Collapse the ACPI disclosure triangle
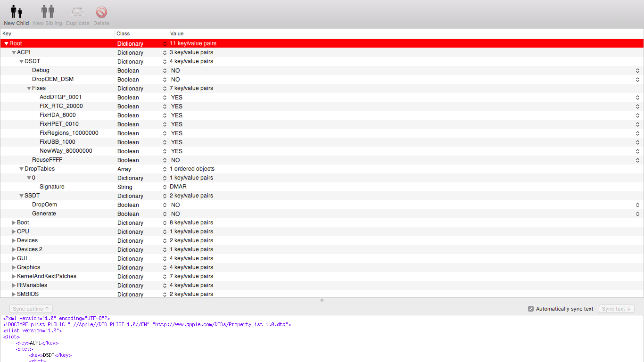644x362 pixels. (x=14, y=52)
